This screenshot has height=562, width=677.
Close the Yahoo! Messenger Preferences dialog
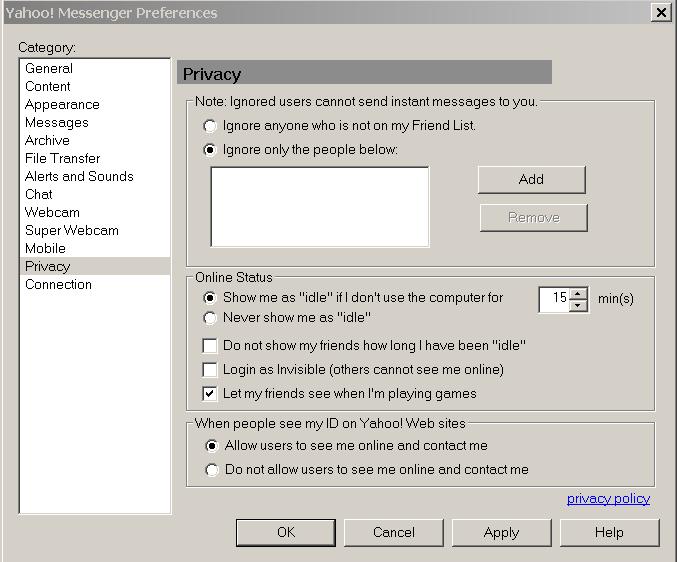tap(661, 13)
